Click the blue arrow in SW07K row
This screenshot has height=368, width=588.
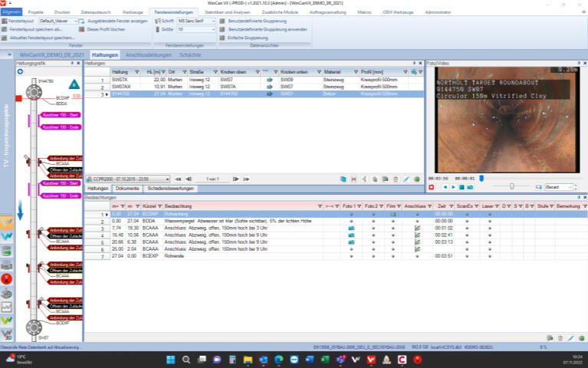tap(269, 79)
